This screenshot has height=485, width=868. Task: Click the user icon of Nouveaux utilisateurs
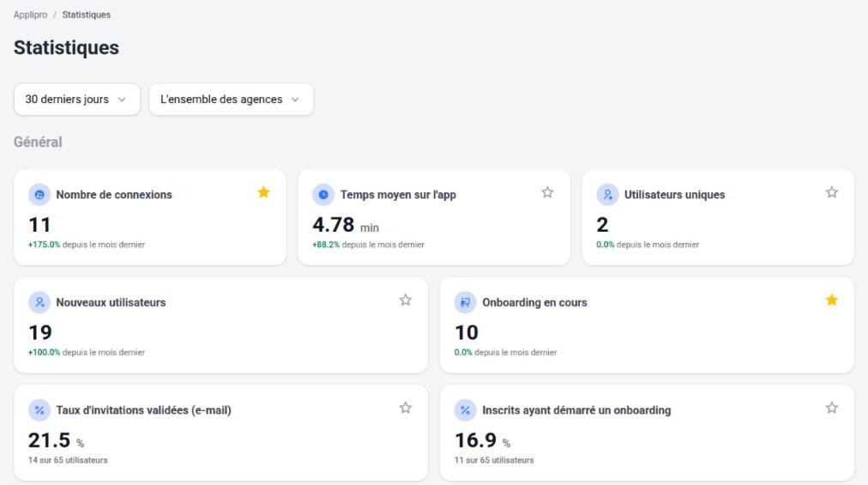click(x=39, y=302)
